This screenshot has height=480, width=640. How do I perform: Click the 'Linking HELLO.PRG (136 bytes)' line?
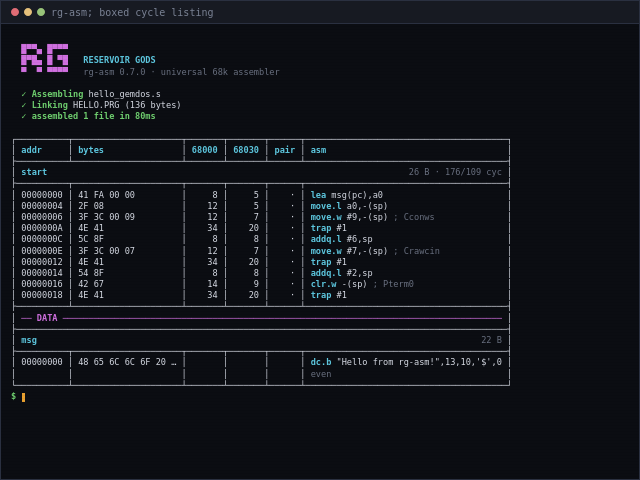click(x=101, y=105)
